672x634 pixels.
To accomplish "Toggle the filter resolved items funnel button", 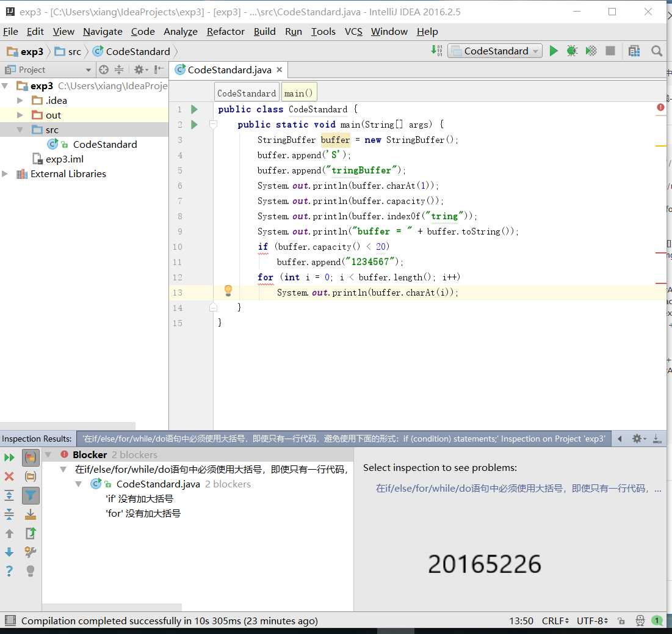I will 31,495.
